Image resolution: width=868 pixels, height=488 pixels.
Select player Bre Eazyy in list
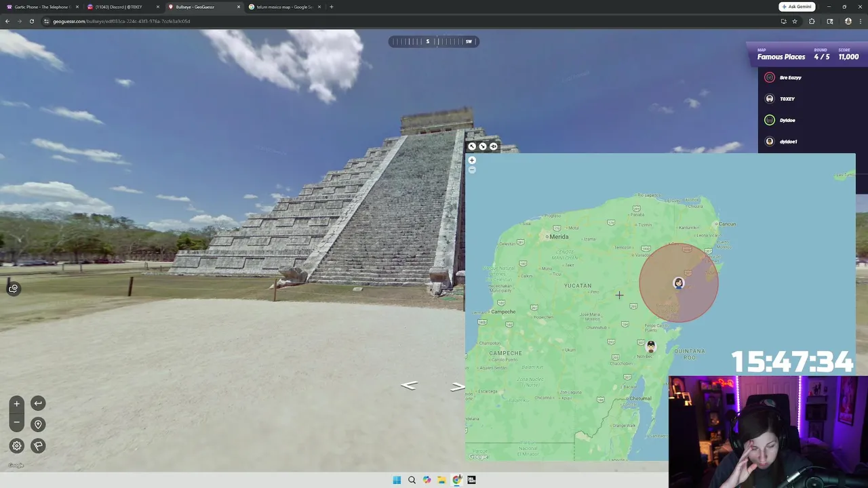(x=790, y=77)
